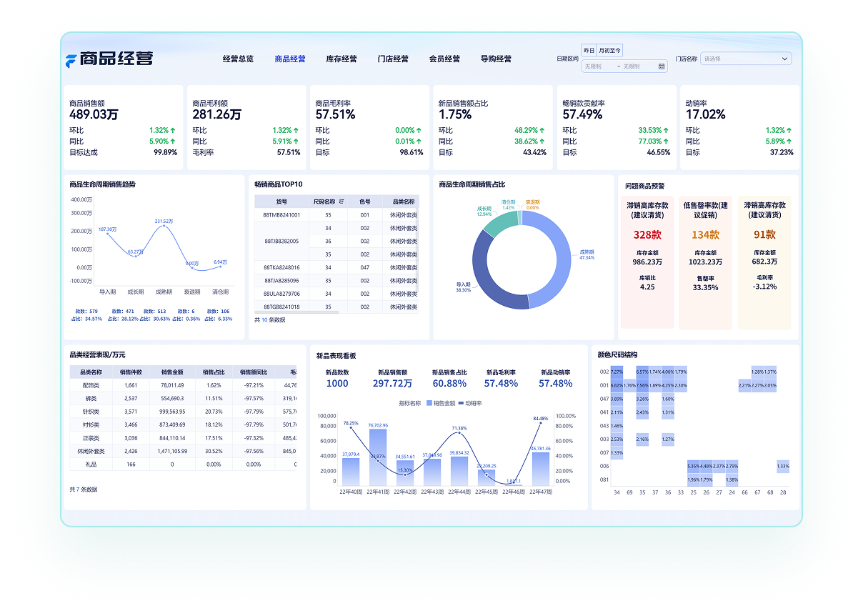Click product code 88ULA8279706
Screen dimensions: 863x616
(x=281, y=294)
